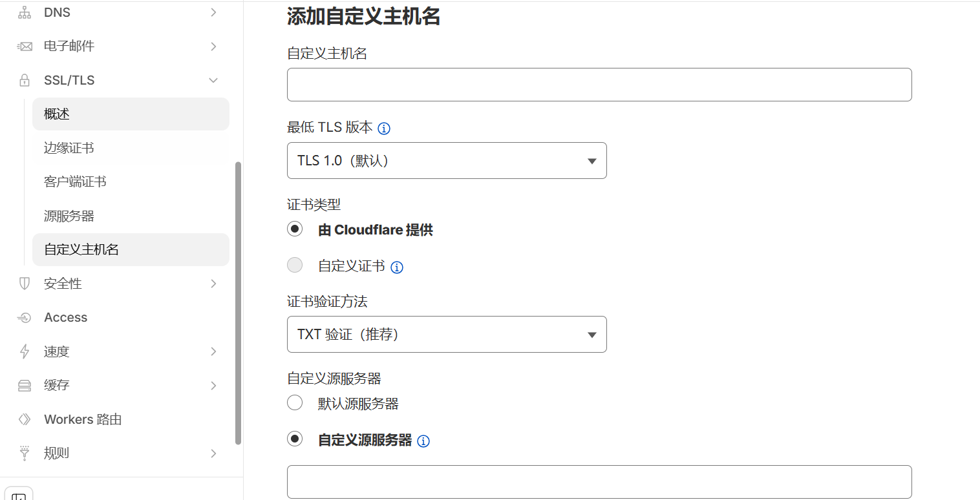This screenshot has height=500, width=980.
Task: Go to Workers 路由 page
Action: [83, 419]
